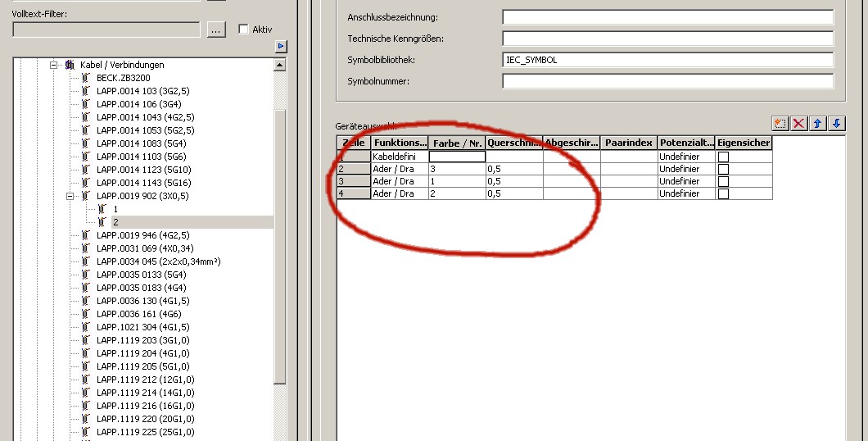868x441 pixels.
Task: Select LAPP.0031 069 (4X0,34)
Action: coord(145,248)
